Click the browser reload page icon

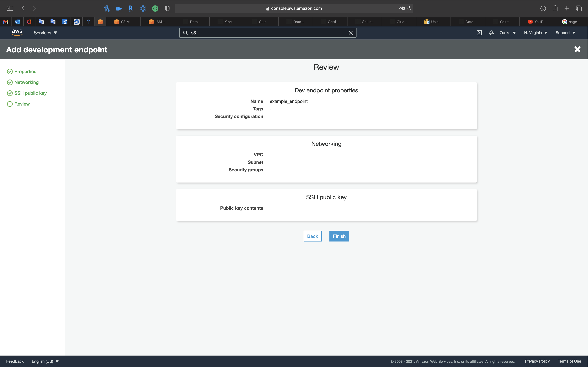(409, 8)
